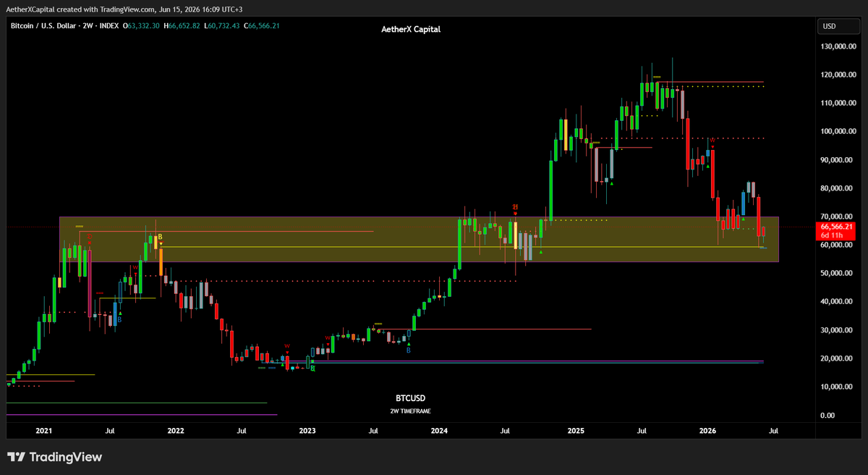The width and height of the screenshot is (868, 475).
Task: Click the 2023 label on time axis
Action: click(x=307, y=431)
